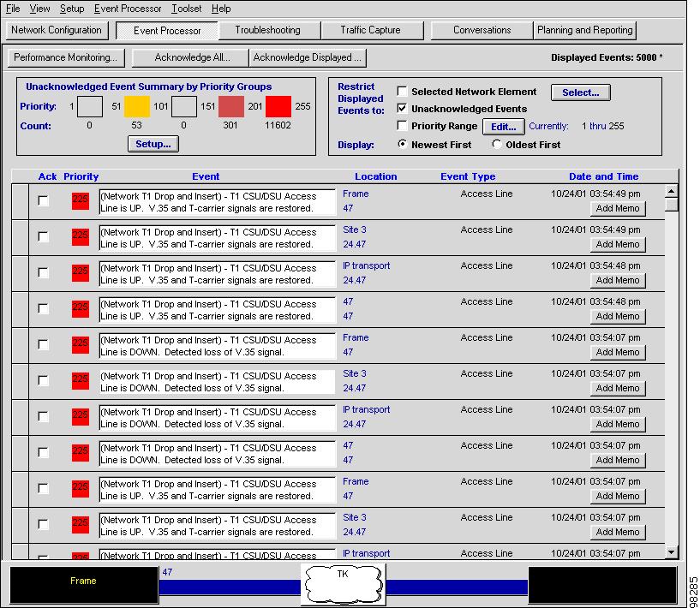Switch to Planning and Reporting tab
This screenshot has width=700, height=608.
(x=585, y=30)
